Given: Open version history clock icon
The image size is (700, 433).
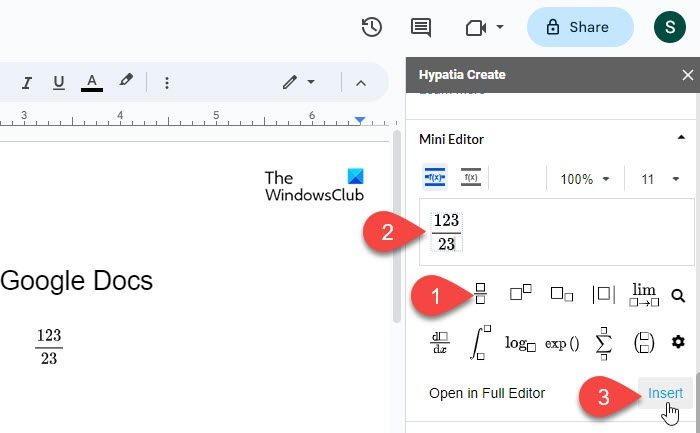Looking at the screenshot, I should [371, 27].
